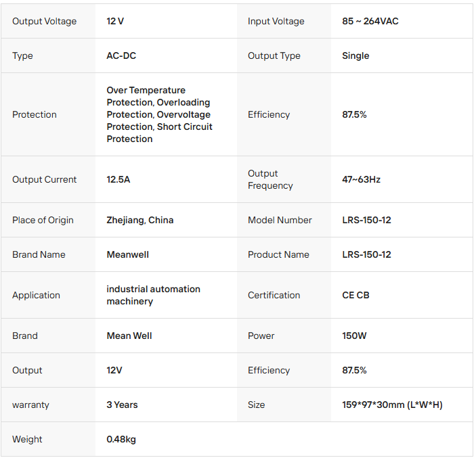Click Zhejiang, China place of origin

coord(139,220)
